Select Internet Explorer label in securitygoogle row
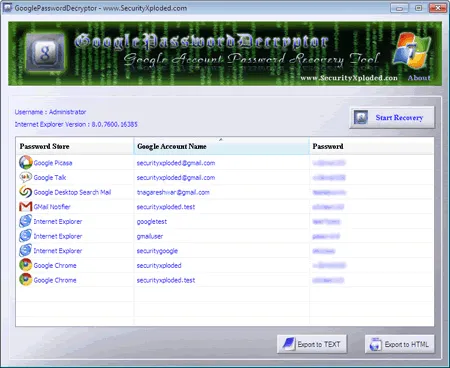450x368 pixels. click(58, 251)
